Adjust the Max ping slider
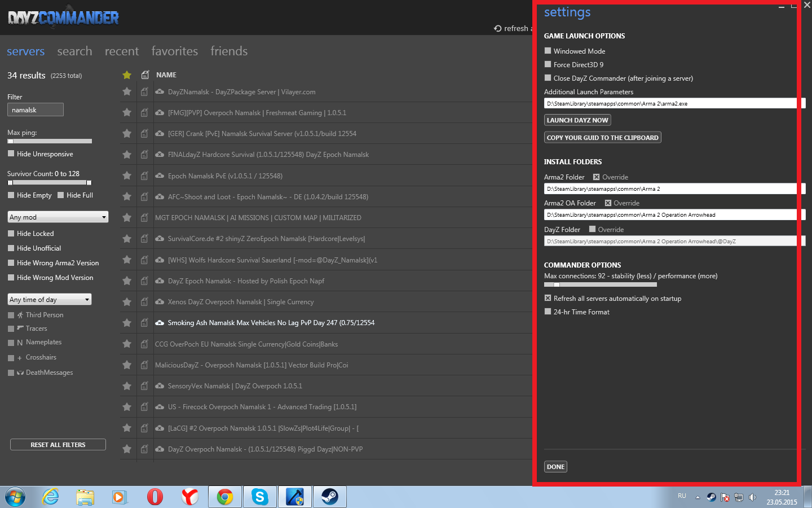This screenshot has height=508, width=812. point(50,141)
